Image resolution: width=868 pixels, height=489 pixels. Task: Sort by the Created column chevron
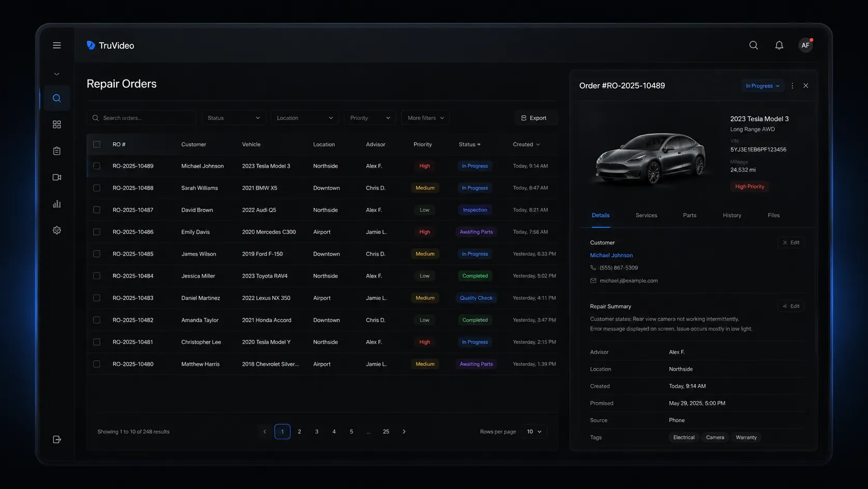(x=538, y=144)
